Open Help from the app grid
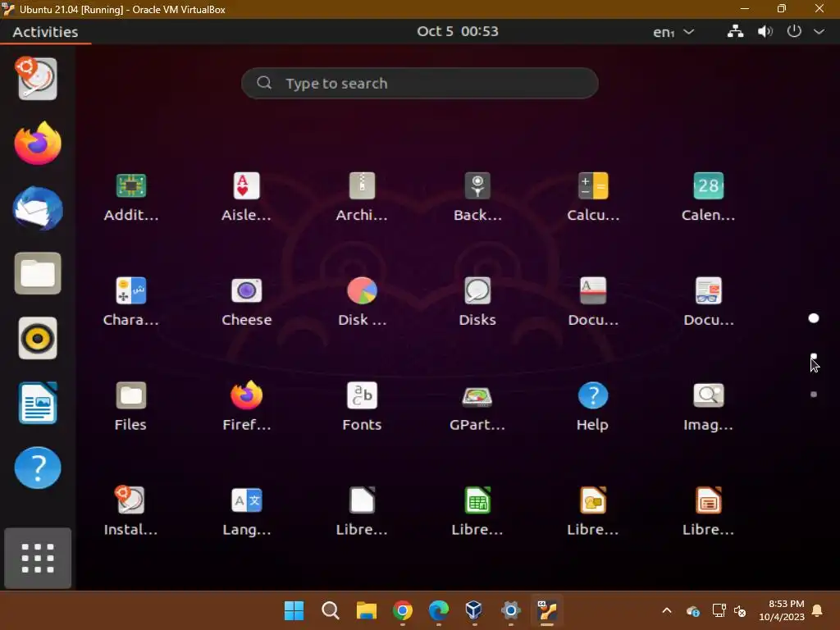Viewport: 840px width, 630px height. click(593, 406)
